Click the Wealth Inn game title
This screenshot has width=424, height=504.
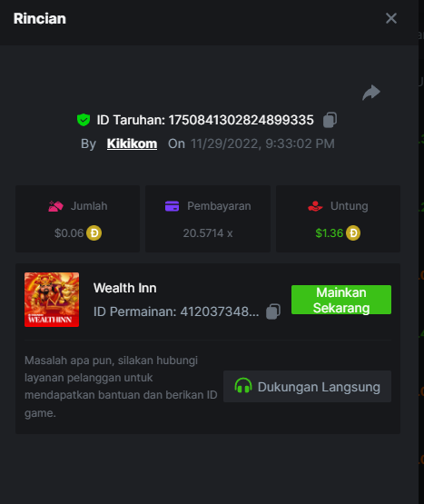pyautogui.click(x=125, y=288)
